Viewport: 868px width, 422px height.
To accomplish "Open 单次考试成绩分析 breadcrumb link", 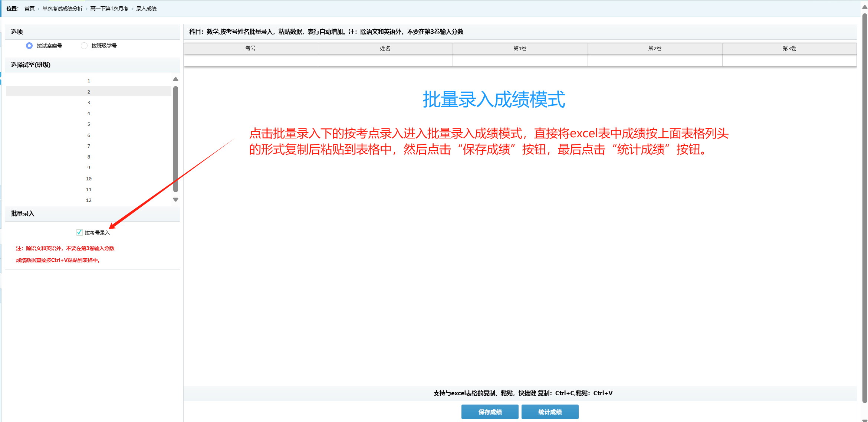I will click(62, 9).
